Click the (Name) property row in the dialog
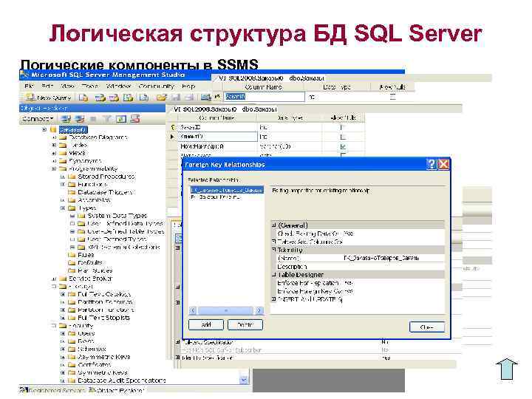 pos(359,258)
